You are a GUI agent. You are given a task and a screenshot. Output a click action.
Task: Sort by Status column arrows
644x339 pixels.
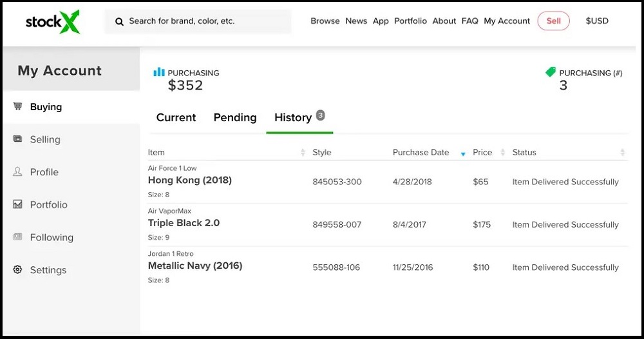coord(622,153)
